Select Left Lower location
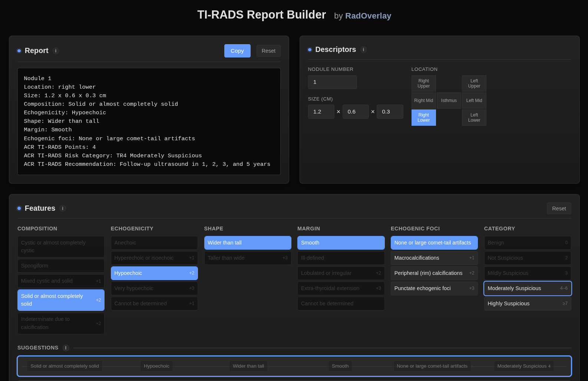The height and width of the screenshot is (381, 588). click(x=474, y=118)
